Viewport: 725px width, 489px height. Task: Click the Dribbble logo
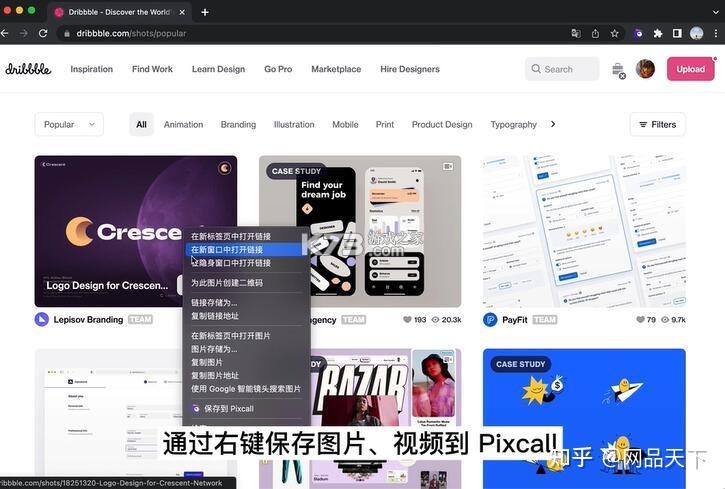pos(28,69)
